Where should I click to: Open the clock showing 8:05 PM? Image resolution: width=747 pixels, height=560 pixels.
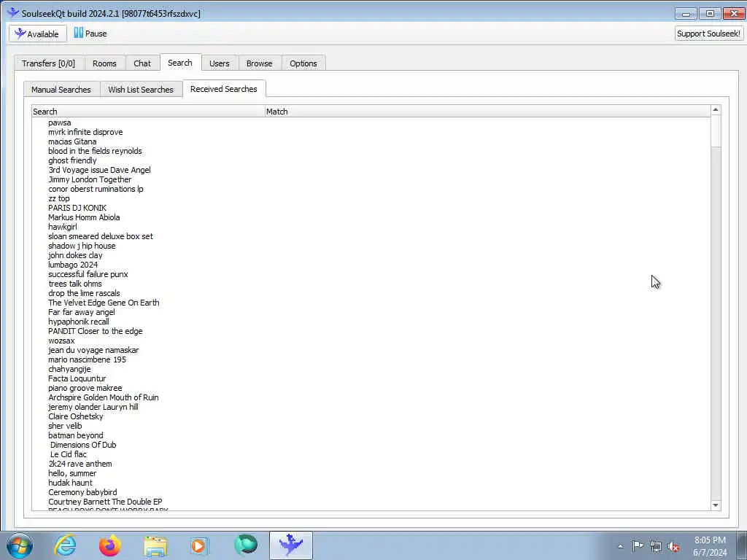[710, 545]
